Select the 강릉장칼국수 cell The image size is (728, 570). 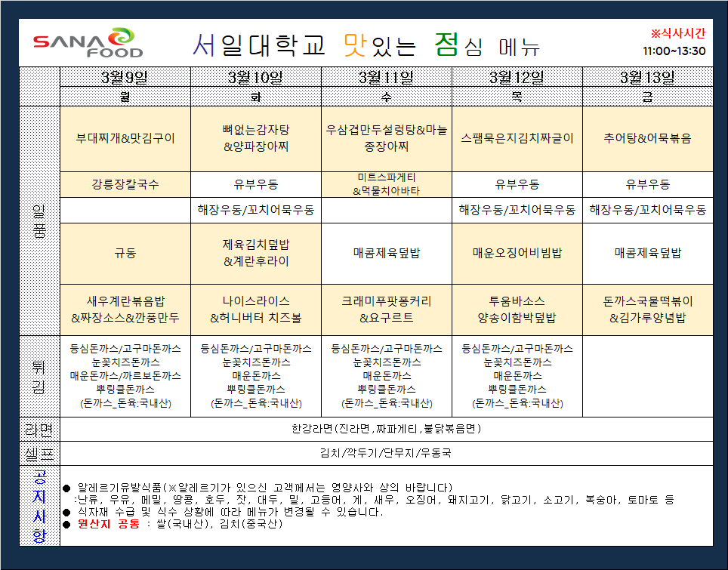(125, 184)
